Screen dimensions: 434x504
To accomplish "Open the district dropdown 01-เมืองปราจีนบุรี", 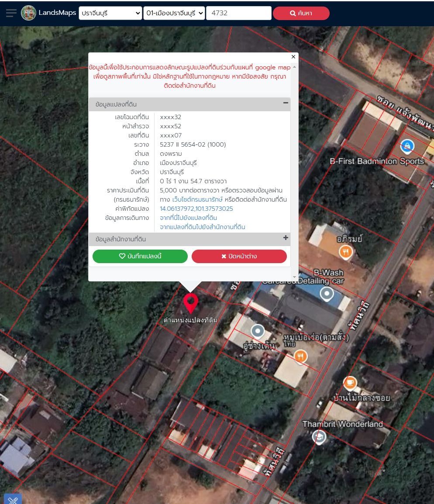I will click(174, 13).
